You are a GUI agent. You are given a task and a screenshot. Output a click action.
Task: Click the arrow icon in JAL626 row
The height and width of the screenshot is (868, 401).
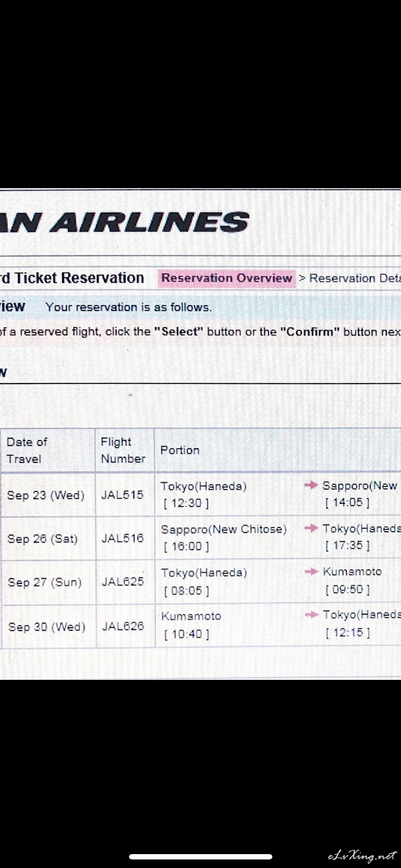point(312,614)
